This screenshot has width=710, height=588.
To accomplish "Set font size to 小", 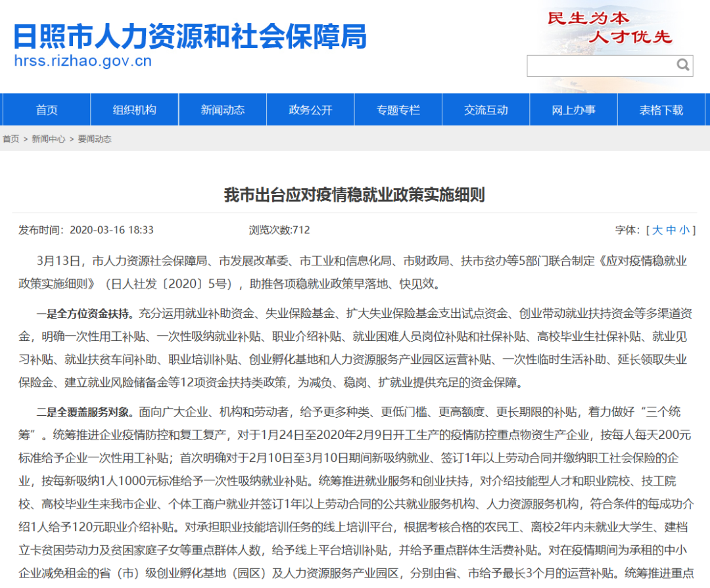I will (684, 230).
